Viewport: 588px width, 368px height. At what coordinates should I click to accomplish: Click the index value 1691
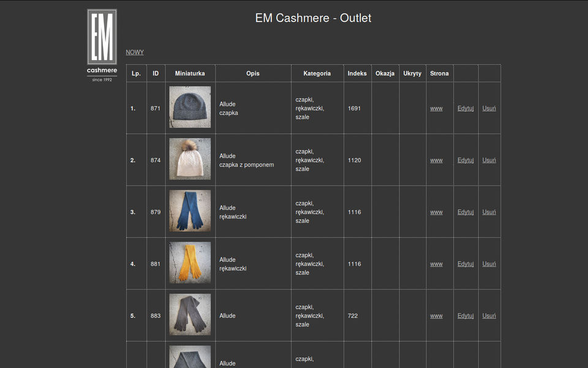point(354,109)
